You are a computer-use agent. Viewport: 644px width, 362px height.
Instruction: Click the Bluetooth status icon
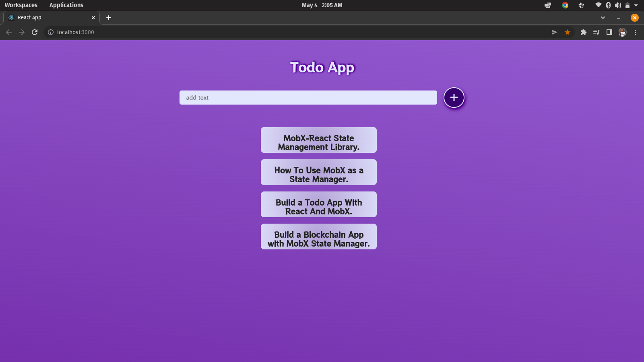pyautogui.click(x=608, y=5)
